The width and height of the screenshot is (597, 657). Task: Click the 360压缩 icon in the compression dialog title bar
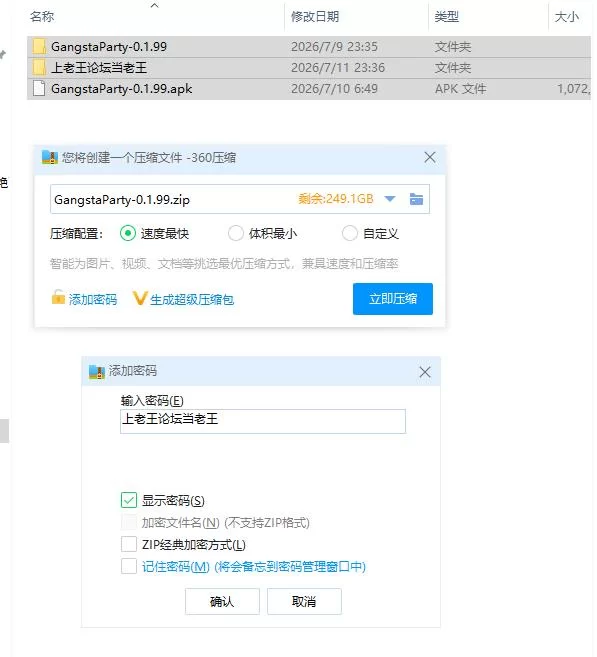pos(50,158)
